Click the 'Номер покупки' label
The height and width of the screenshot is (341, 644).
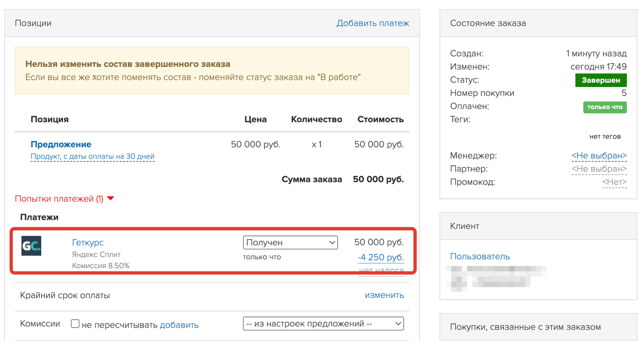[482, 93]
